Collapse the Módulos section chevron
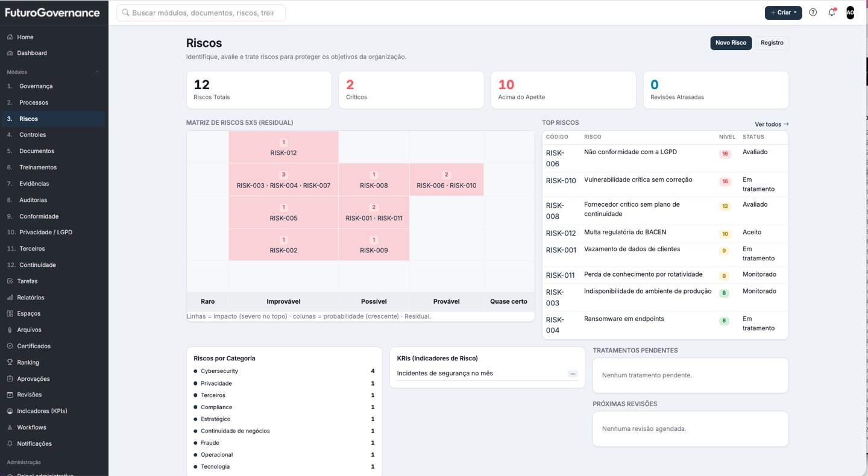868x476 pixels. (97, 72)
